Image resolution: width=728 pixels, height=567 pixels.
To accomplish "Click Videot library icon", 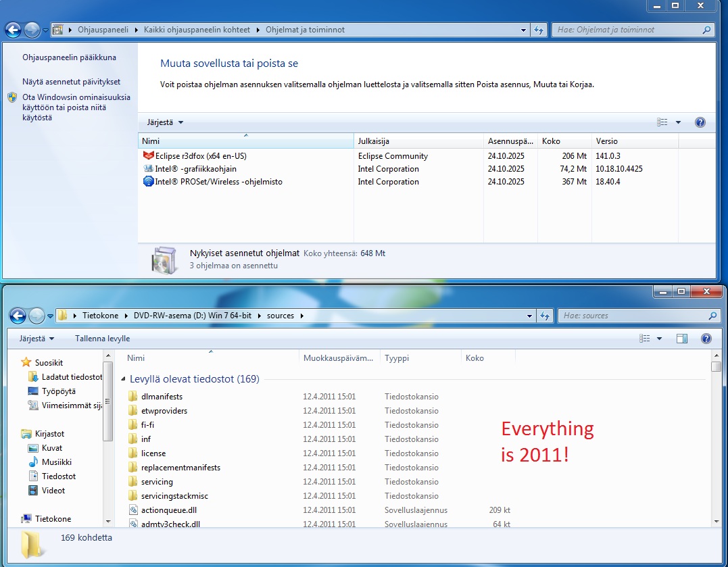I will 33,491.
